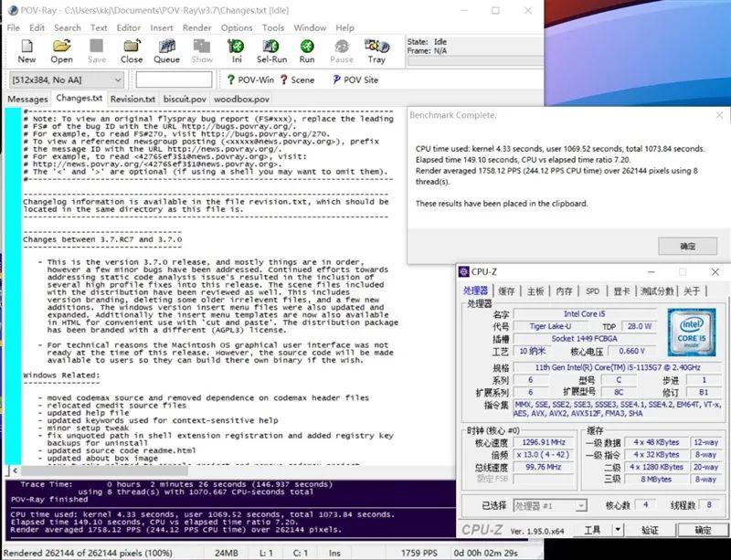Click the 1296.91 MHz core speed value

point(544,442)
